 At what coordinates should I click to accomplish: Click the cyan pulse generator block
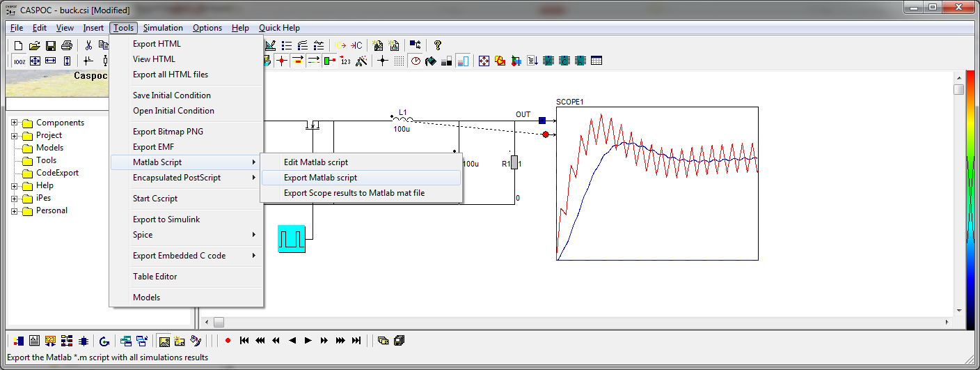[292, 239]
